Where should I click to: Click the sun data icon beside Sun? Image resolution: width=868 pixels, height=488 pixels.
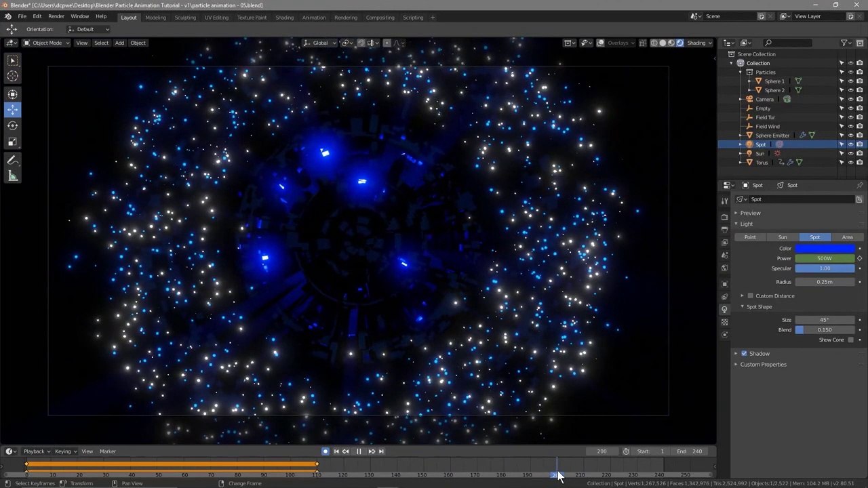coord(777,153)
